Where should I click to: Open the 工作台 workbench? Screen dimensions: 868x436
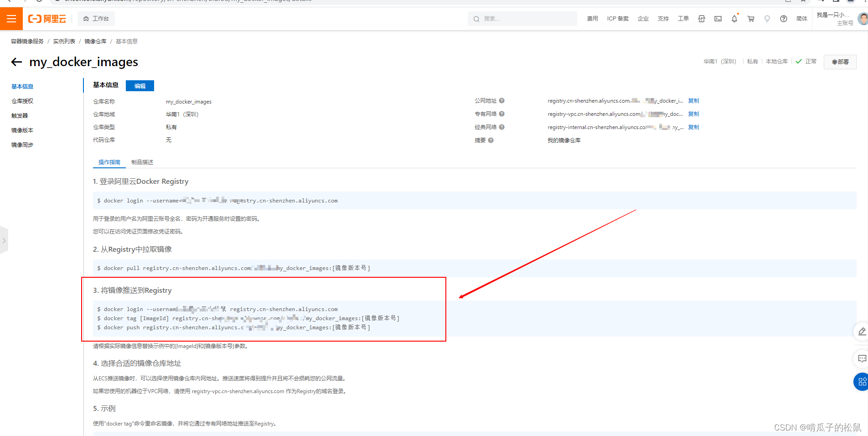(96, 19)
